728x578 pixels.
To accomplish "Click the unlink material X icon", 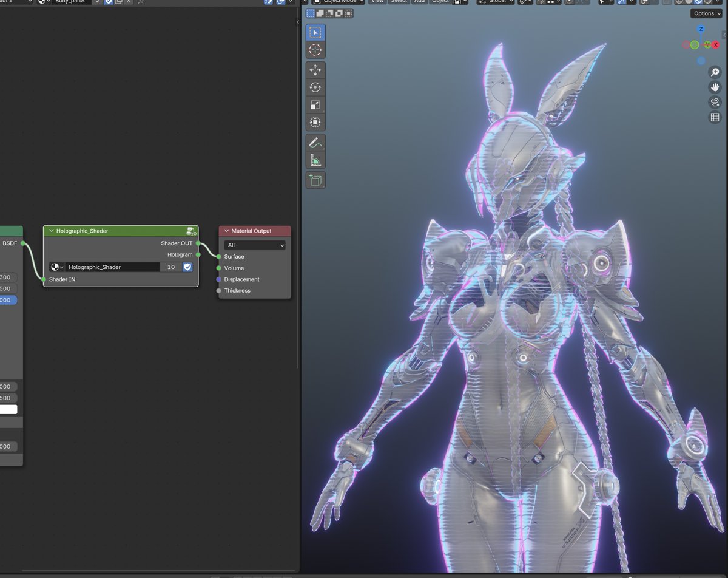I will pyautogui.click(x=129, y=2).
